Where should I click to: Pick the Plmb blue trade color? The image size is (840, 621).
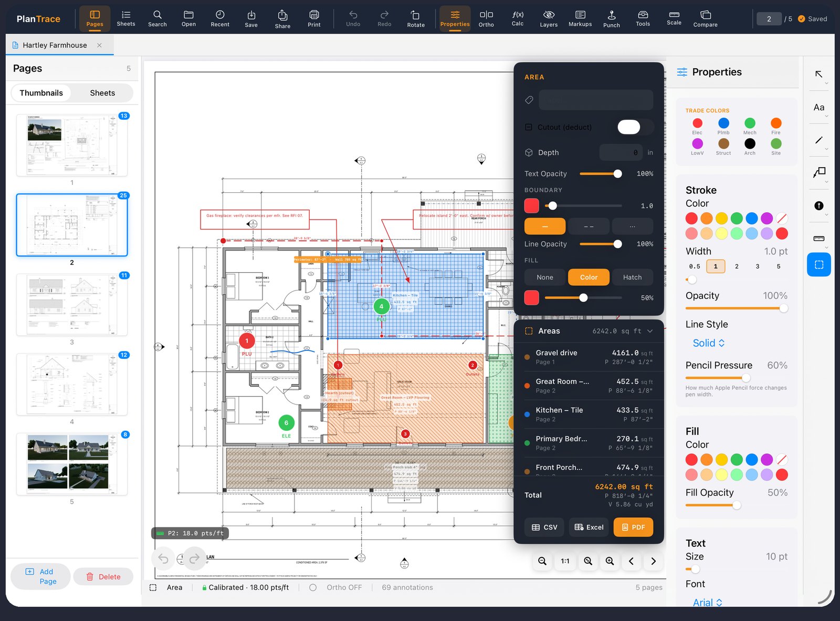723,123
